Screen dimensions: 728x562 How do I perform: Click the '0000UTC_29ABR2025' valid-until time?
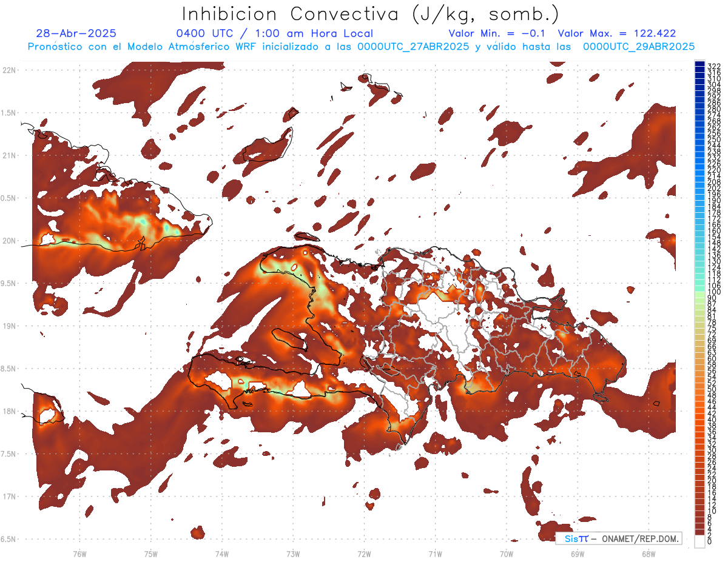(638, 46)
